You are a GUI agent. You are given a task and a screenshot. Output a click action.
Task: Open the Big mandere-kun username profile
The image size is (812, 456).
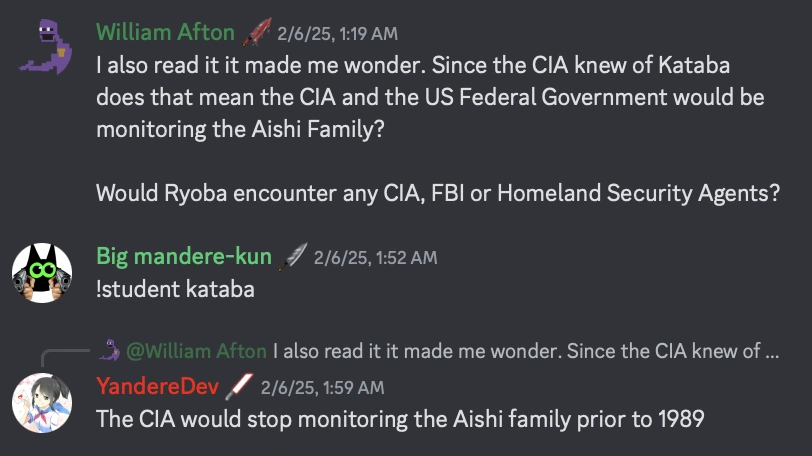click(x=183, y=257)
